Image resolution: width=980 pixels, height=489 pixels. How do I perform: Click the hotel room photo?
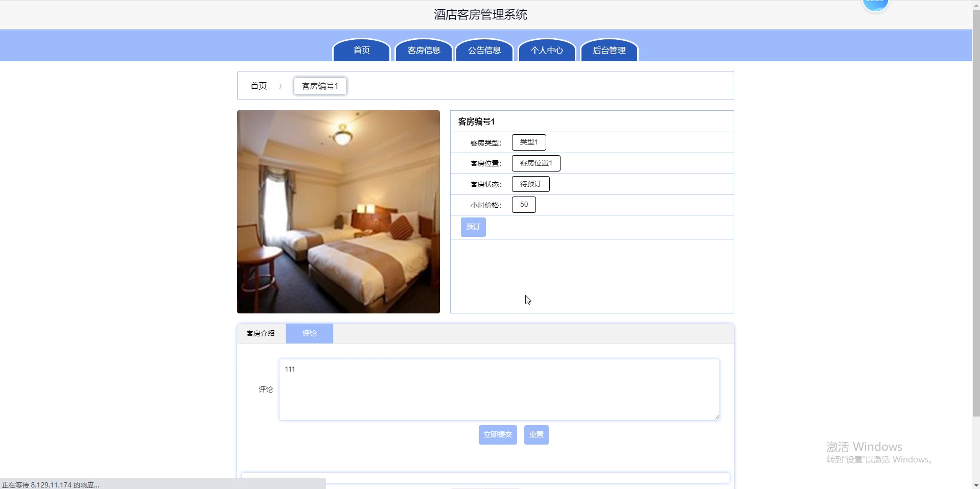[338, 212]
